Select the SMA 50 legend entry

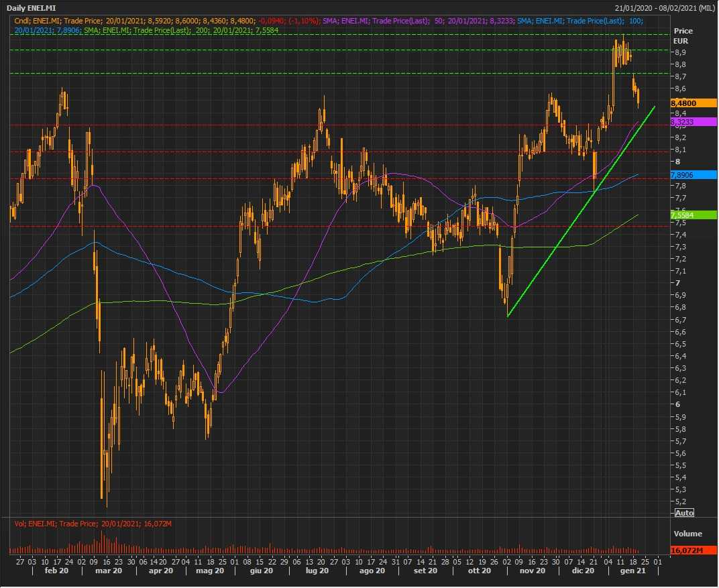(x=416, y=21)
